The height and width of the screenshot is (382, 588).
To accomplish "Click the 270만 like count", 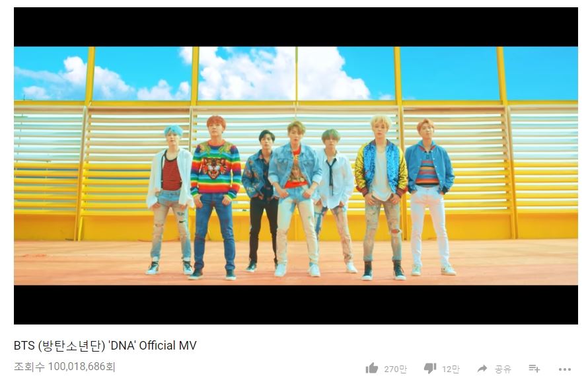I will coord(395,369).
